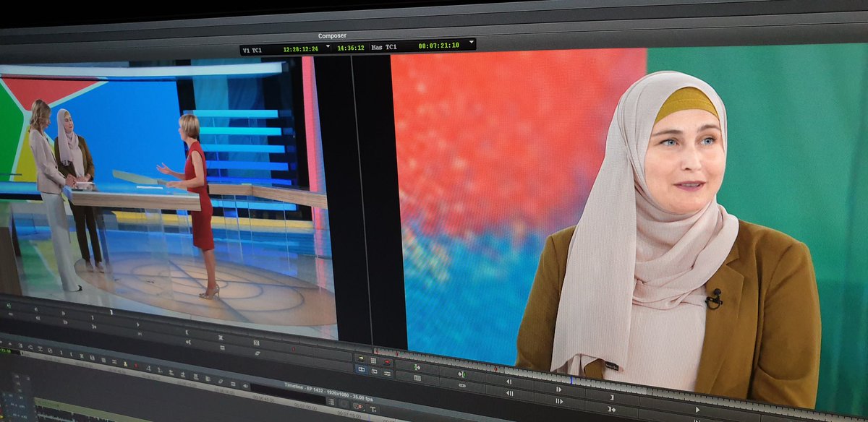The width and height of the screenshot is (868, 422).
Task: Step back one frame under record monitor
Action: tap(509, 382)
